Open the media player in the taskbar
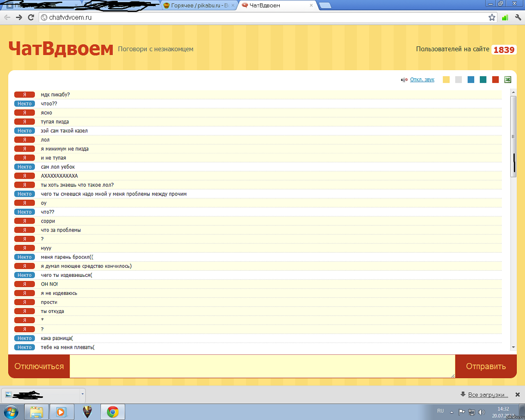Screen dimensions: 525x420 pos(62,412)
